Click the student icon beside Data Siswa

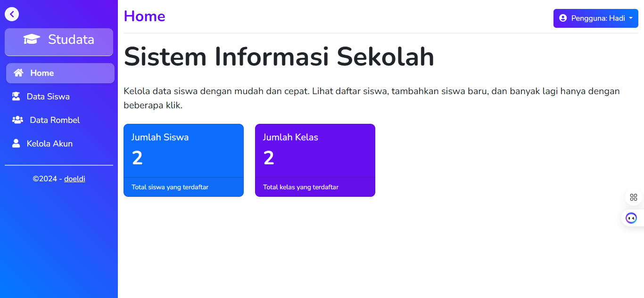(16, 97)
